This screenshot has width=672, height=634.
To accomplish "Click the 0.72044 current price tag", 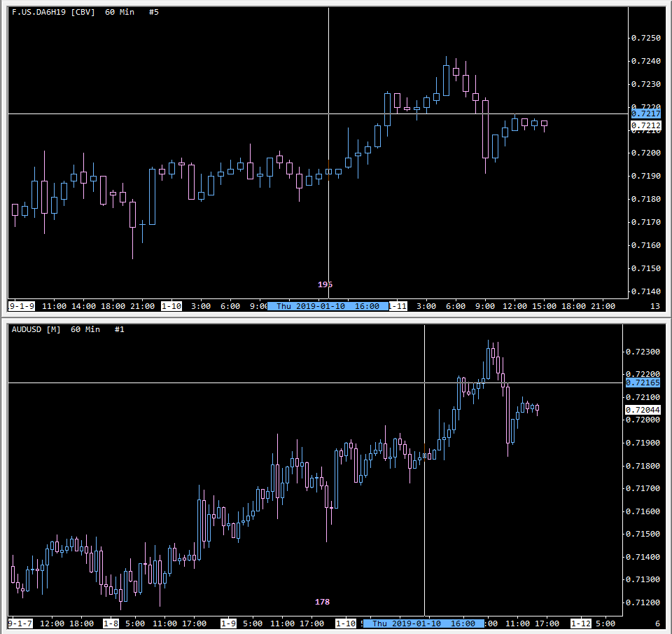I will tap(643, 410).
